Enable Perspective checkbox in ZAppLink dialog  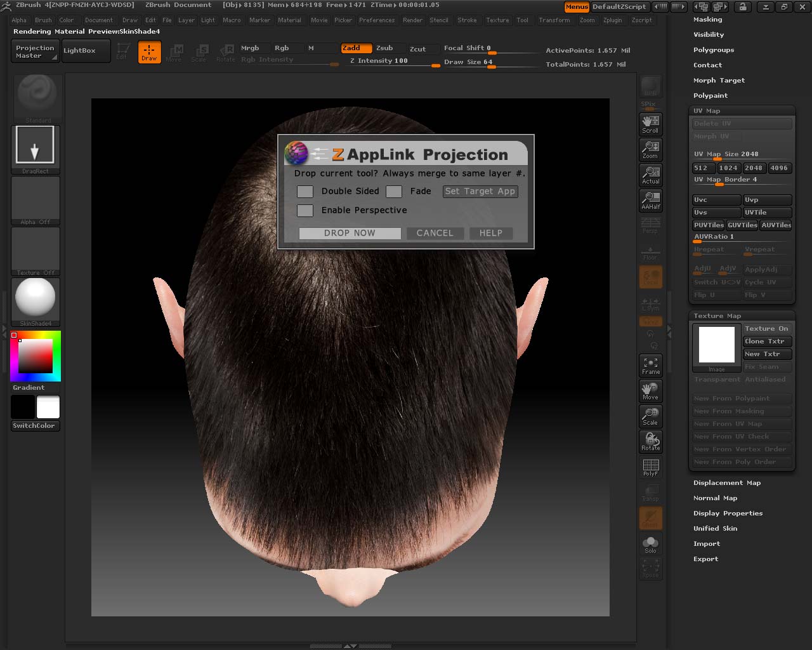click(x=305, y=210)
